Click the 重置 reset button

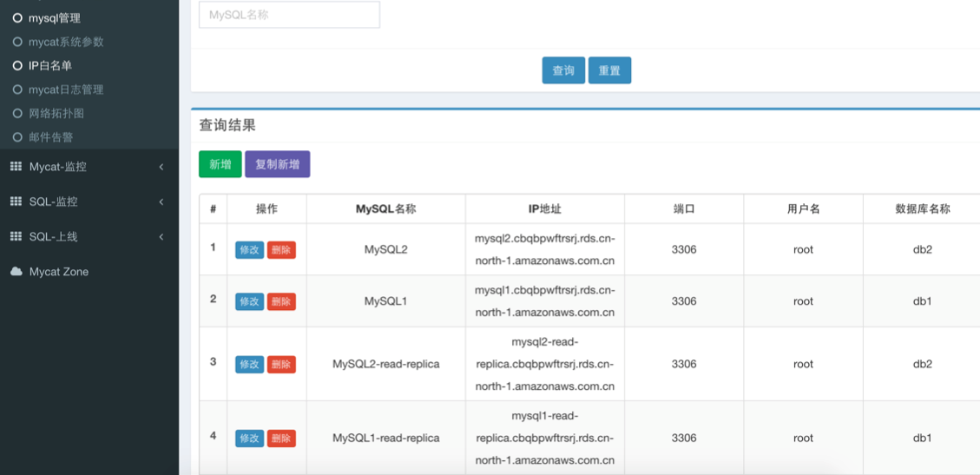tap(609, 70)
